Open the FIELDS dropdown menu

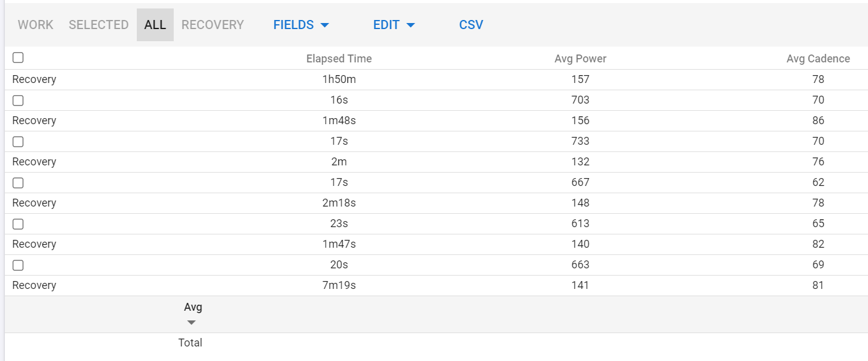point(301,25)
